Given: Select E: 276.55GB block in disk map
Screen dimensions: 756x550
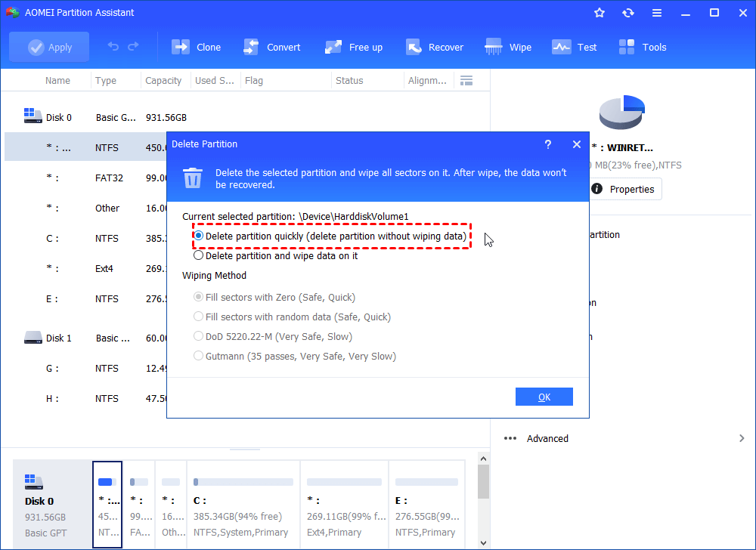Looking at the screenshot, I should pos(426,504).
